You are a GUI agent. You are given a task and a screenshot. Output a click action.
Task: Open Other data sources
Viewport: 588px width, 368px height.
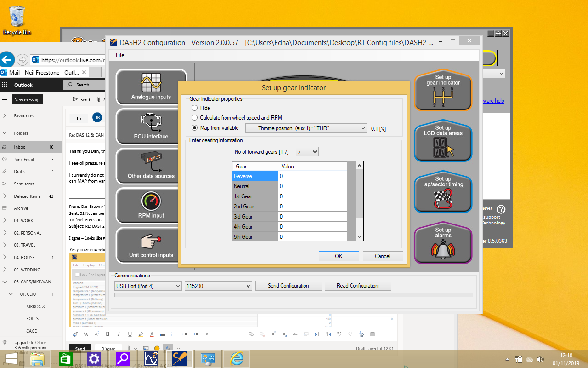click(151, 166)
